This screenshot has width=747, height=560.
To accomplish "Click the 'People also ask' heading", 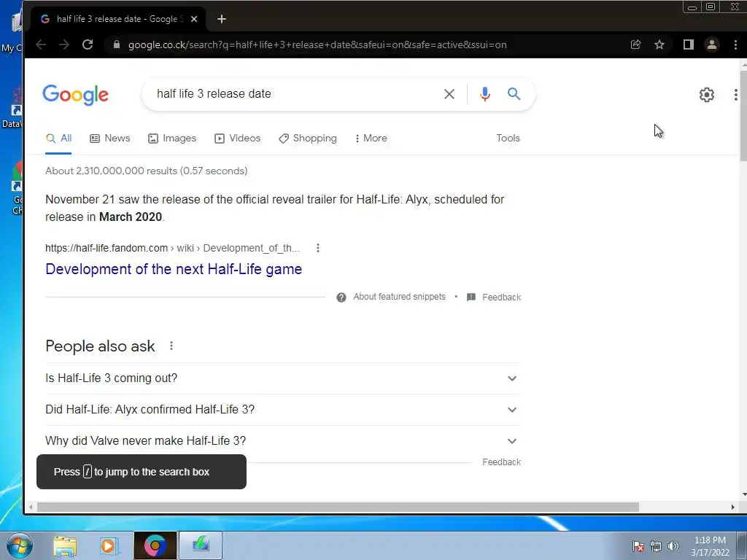I will click(100, 346).
